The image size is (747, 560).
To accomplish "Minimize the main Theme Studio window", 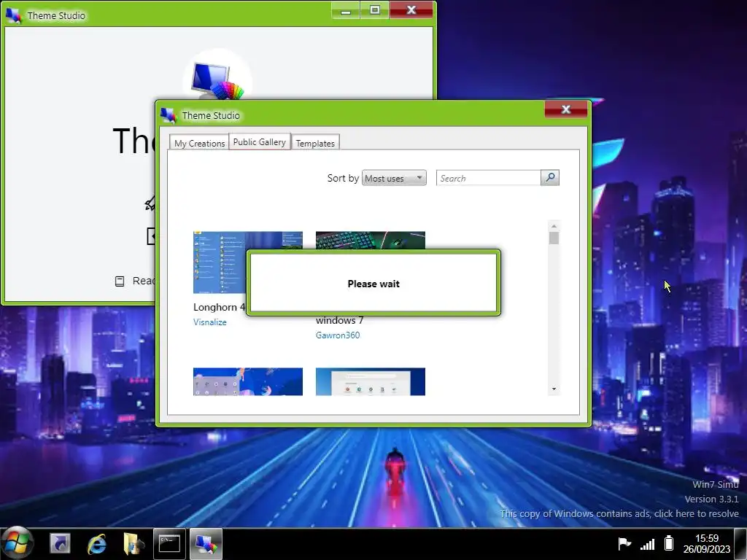I will tap(346, 10).
